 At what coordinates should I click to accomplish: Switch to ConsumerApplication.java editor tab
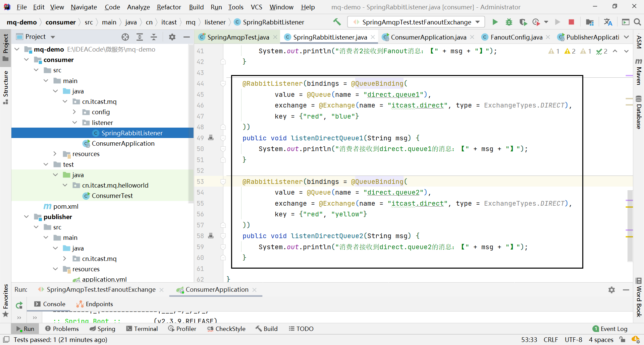(x=428, y=37)
